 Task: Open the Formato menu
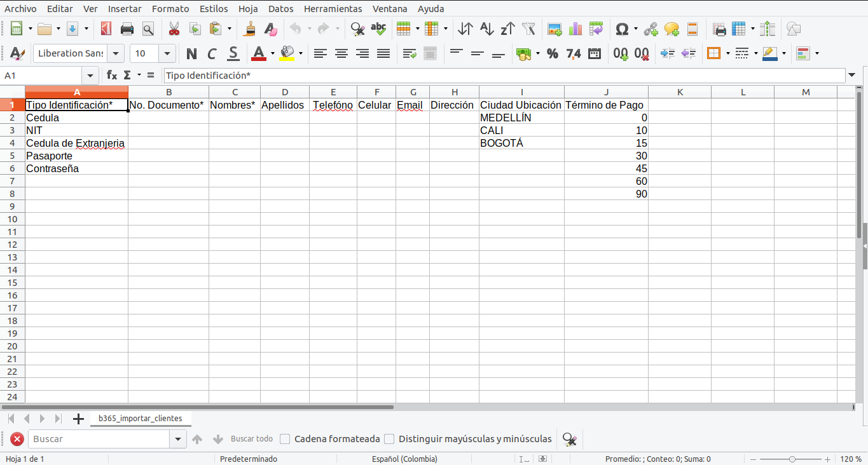point(170,9)
